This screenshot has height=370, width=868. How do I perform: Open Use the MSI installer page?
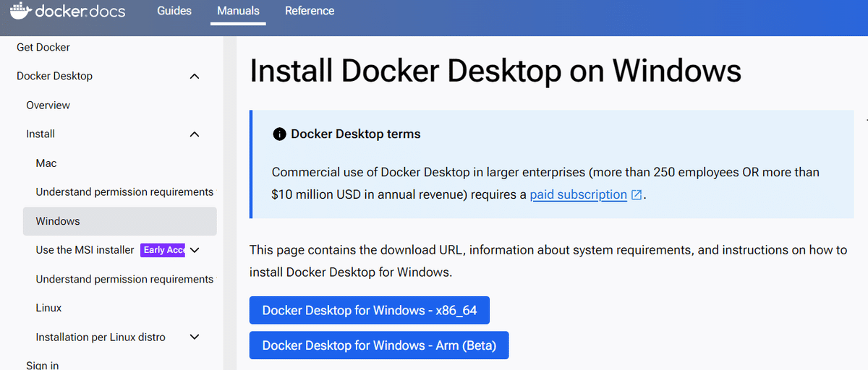pos(85,250)
